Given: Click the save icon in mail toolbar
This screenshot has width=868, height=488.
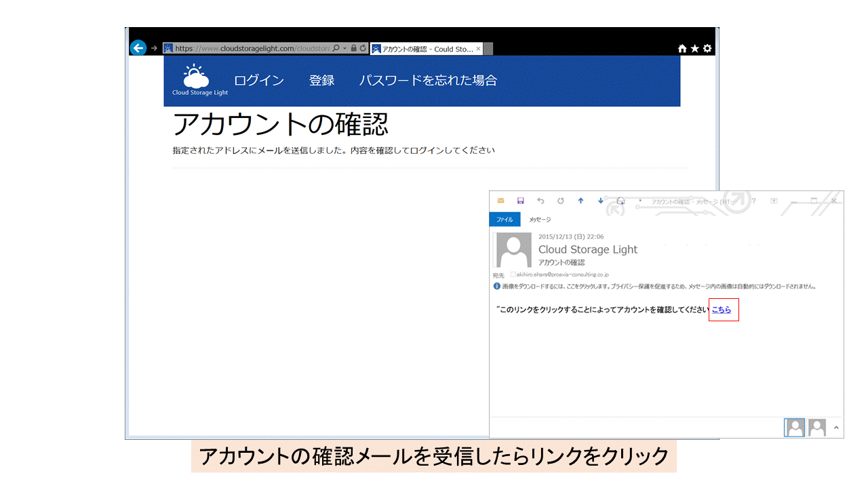Looking at the screenshot, I should [521, 201].
